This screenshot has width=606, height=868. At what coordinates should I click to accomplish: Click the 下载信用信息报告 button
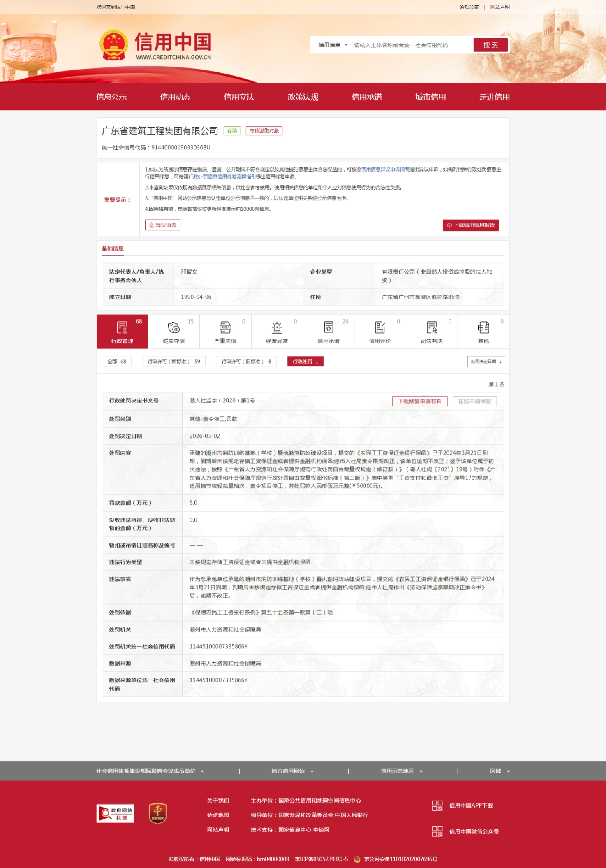470,225
